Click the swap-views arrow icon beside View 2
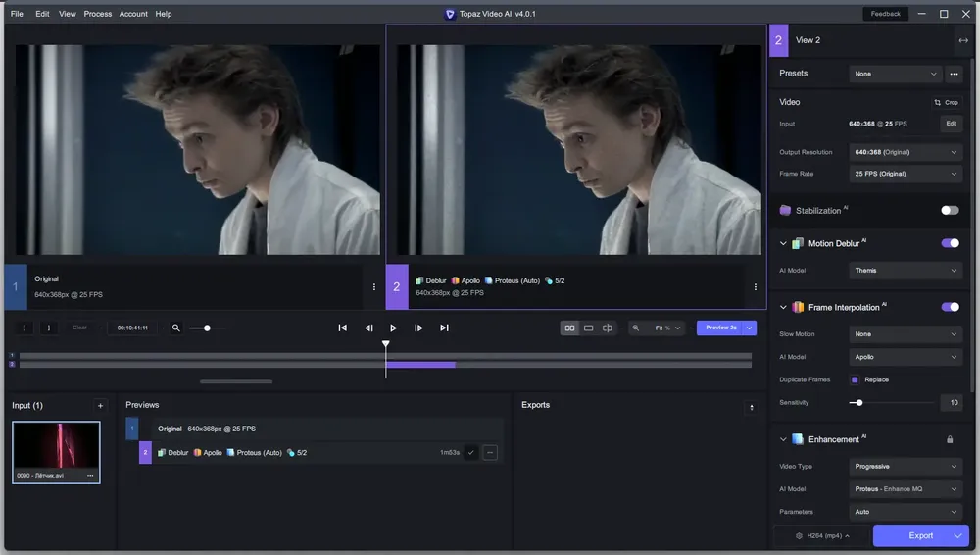This screenshot has width=980, height=555. (963, 40)
